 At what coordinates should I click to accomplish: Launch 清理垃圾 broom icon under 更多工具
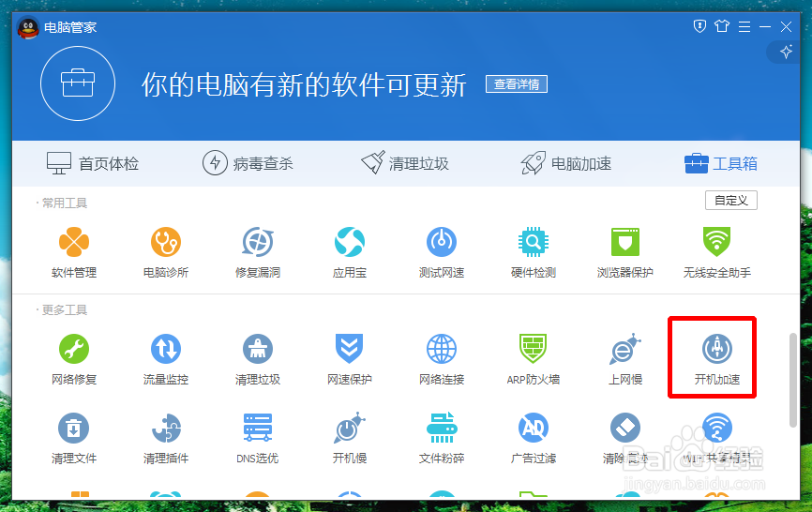pyautogui.click(x=257, y=359)
